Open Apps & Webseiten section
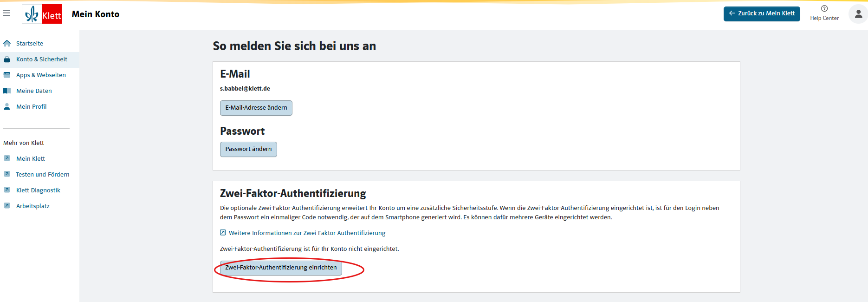Image resolution: width=868 pixels, height=302 pixels. pyautogui.click(x=41, y=75)
